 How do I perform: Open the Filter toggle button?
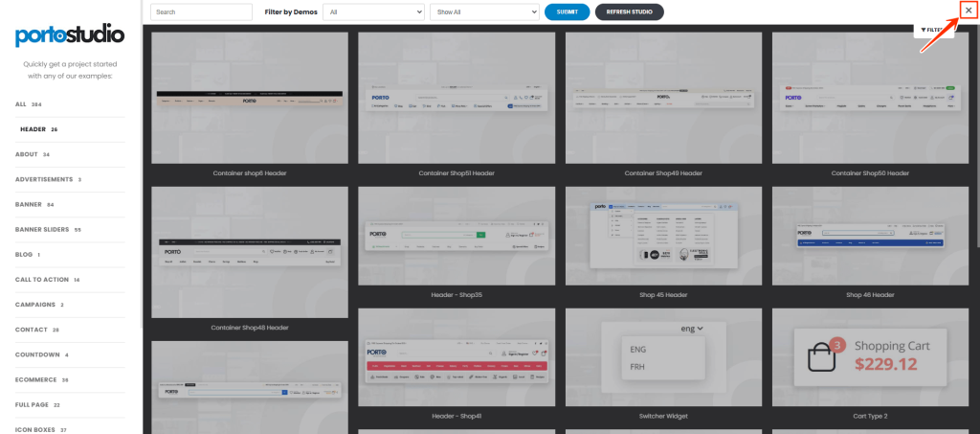coord(933,30)
